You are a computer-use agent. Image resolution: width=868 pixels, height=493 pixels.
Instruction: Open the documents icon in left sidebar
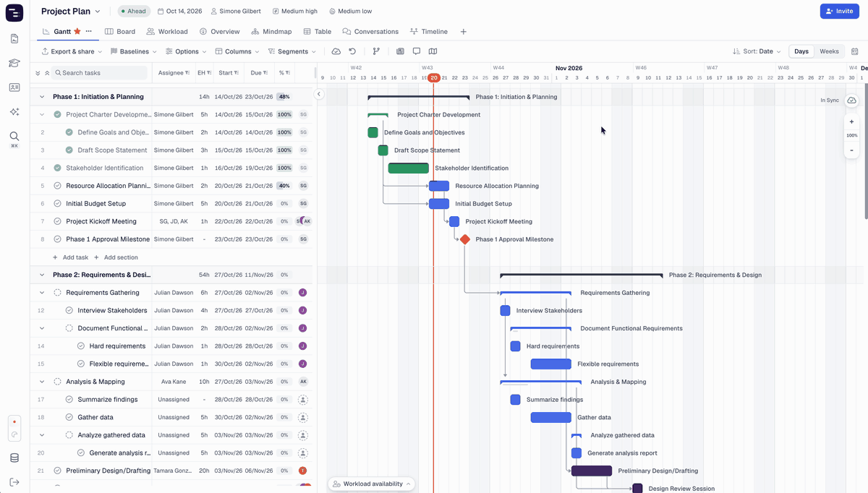14,39
